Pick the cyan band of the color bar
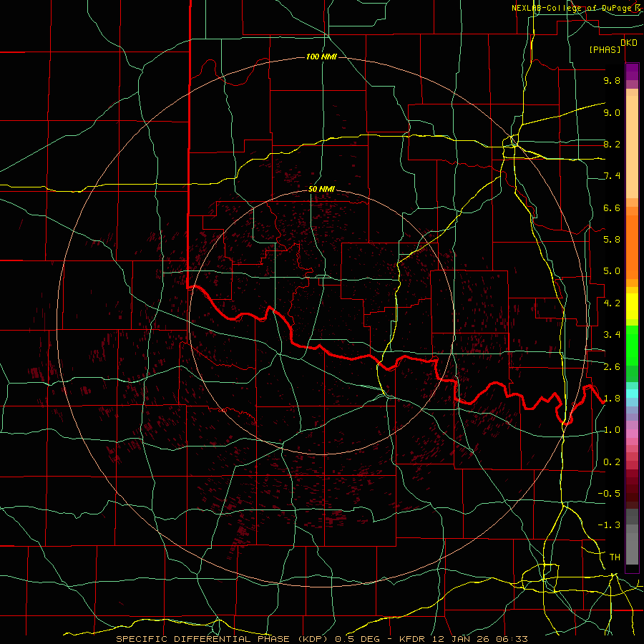This screenshot has height=644, width=644. click(632, 394)
